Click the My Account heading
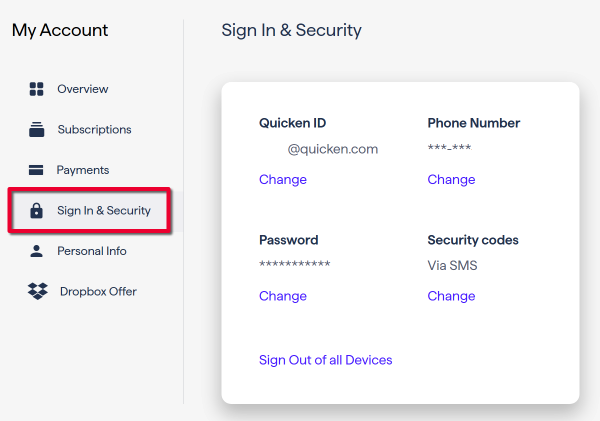 tap(60, 30)
